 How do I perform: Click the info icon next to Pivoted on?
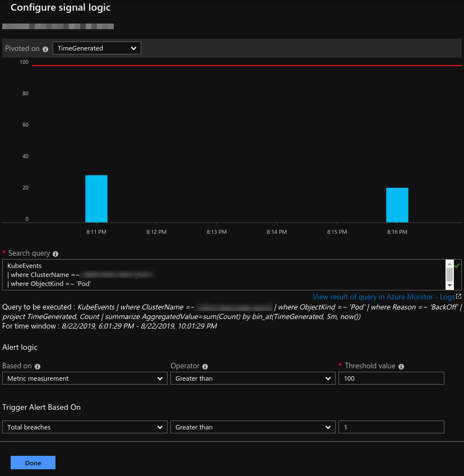click(45, 48)
